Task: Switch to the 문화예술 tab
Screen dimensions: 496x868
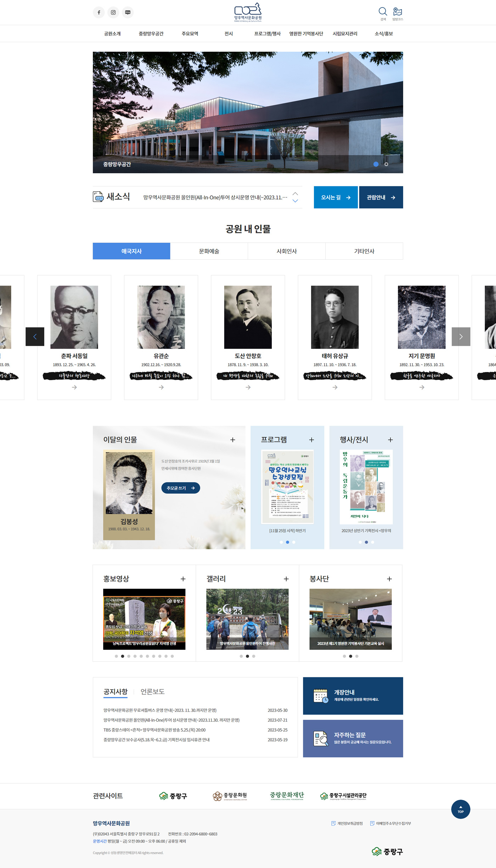Action: click(x=209, y=251)
